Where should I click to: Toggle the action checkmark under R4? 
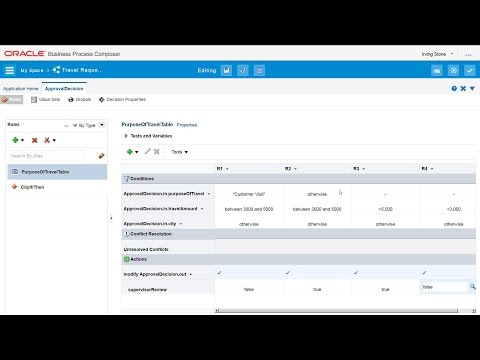tap(424, 273)
